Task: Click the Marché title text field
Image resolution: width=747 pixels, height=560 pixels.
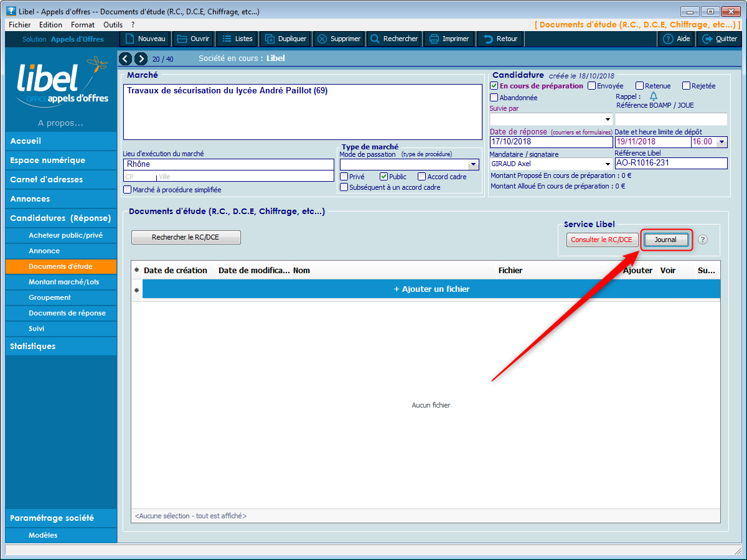Action: 303,112
